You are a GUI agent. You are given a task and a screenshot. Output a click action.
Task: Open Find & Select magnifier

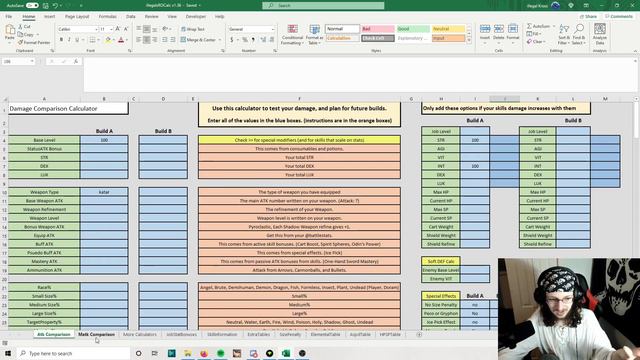579,34
